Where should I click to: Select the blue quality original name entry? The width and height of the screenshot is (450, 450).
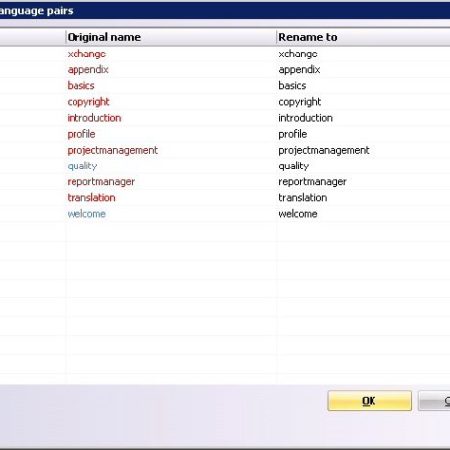click(x=82, y=166)
